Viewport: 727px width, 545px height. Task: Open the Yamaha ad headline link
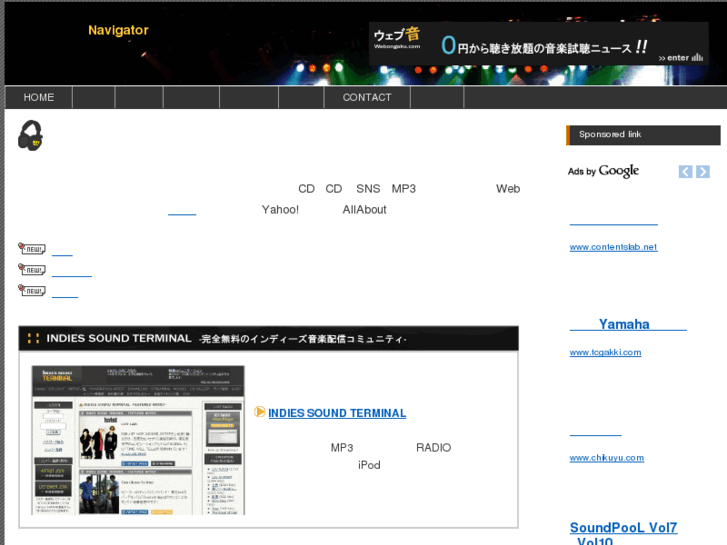[x=628, y=324]
